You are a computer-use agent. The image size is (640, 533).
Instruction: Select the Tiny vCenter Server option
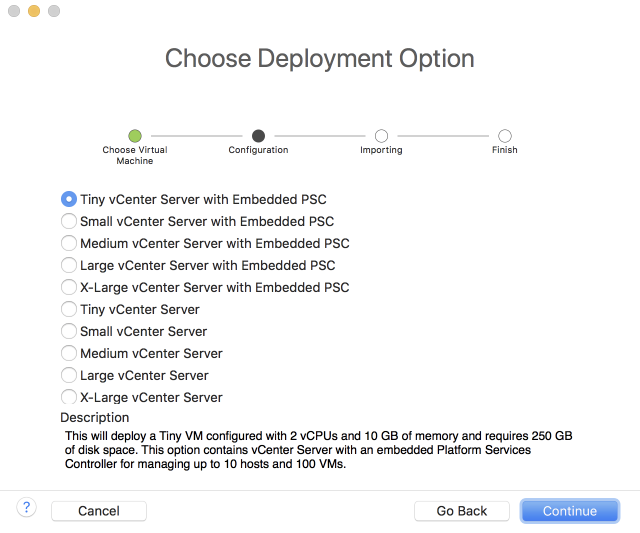[x=69, y=309]
